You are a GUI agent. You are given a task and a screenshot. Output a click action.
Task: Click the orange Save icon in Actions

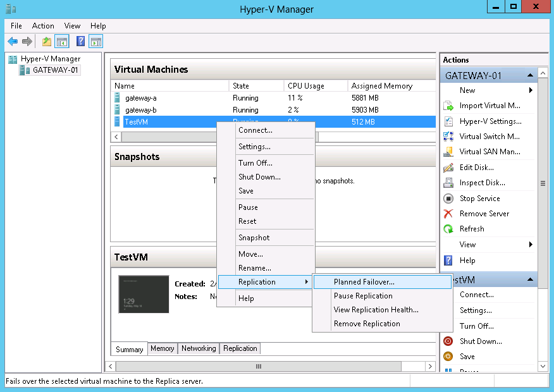click(448, 357)
